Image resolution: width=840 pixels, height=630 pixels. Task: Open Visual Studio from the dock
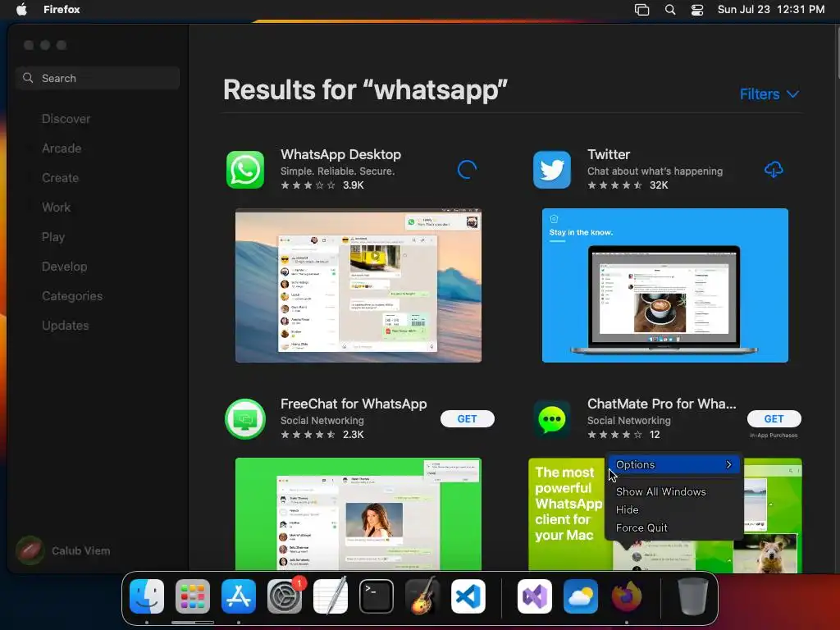coord(535,596)
